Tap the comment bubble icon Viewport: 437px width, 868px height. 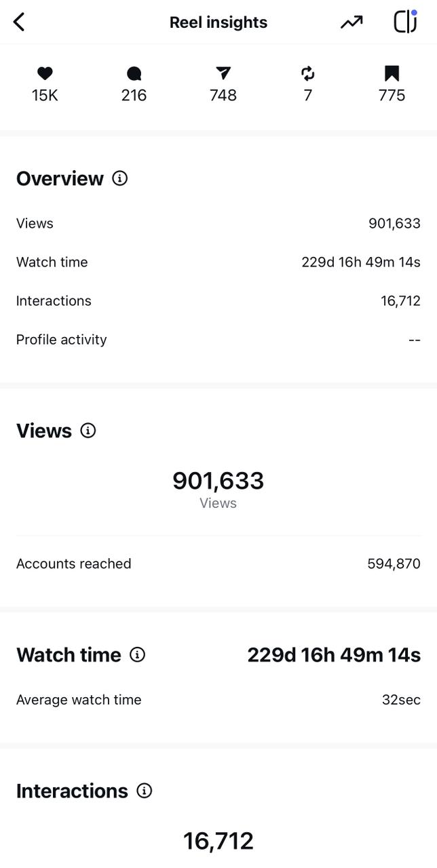click(x=134, y=73)
